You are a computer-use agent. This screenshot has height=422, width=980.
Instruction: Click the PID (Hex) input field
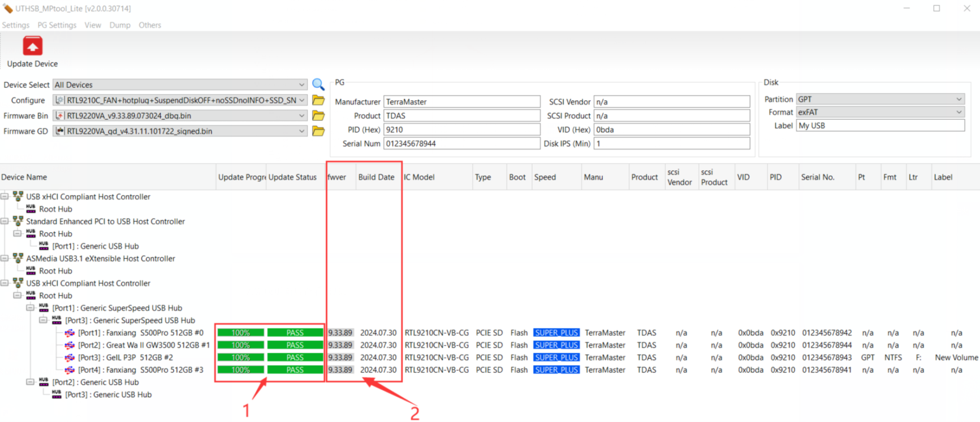click(x=461, y=129)
